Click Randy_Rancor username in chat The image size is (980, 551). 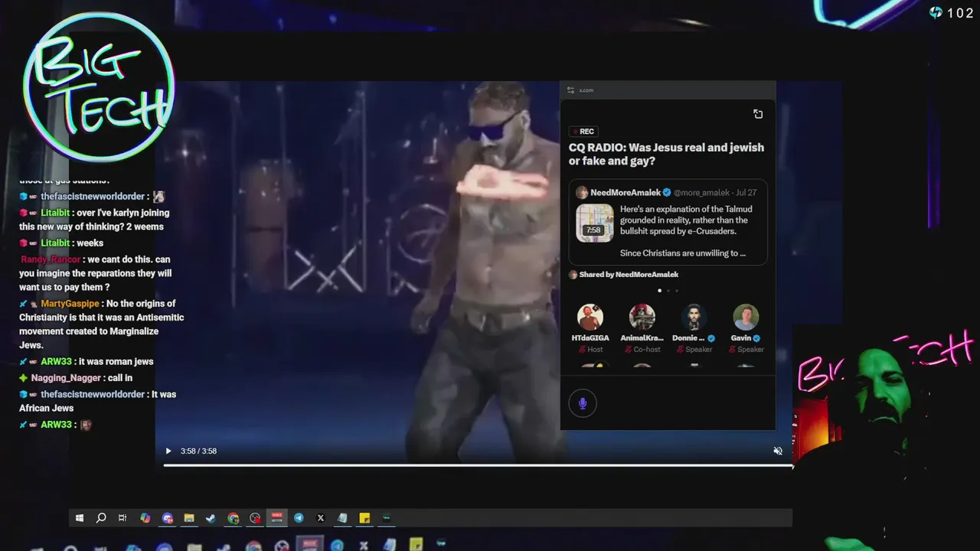[x=51, y=259]
